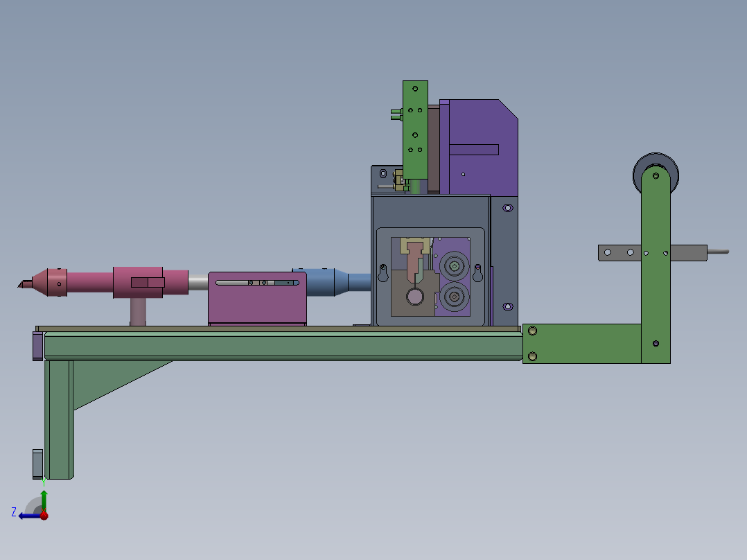Click the upper hole on the gray side panel
747x560 pixels.
pos(508,209)
